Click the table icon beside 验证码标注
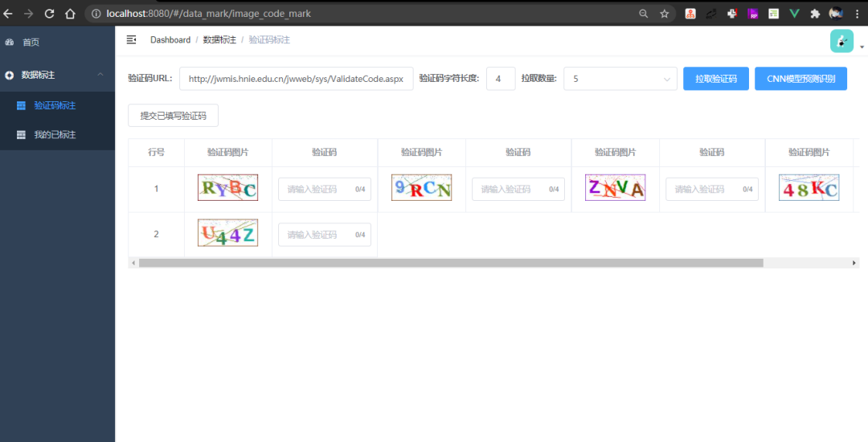The height and width of the screenshot is (442, 868). click(x=21, y=105)
